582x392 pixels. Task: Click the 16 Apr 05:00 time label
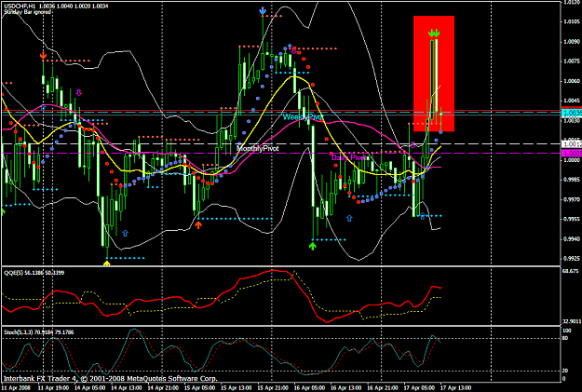pyautogui.click(x=309, y=387)
